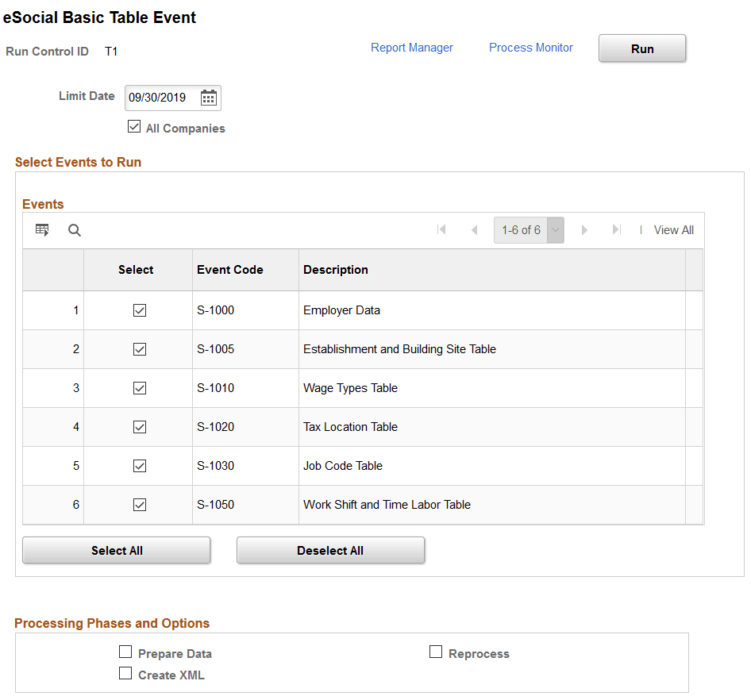
Task: Enable the Reprocess option
Action: click(x=436, y=651)
